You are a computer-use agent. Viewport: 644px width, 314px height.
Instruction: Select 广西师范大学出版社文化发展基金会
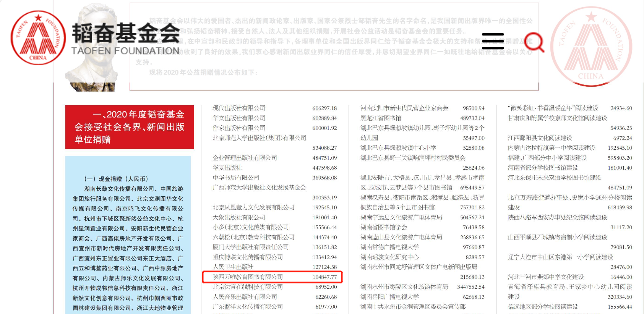(x=260, y=188)
